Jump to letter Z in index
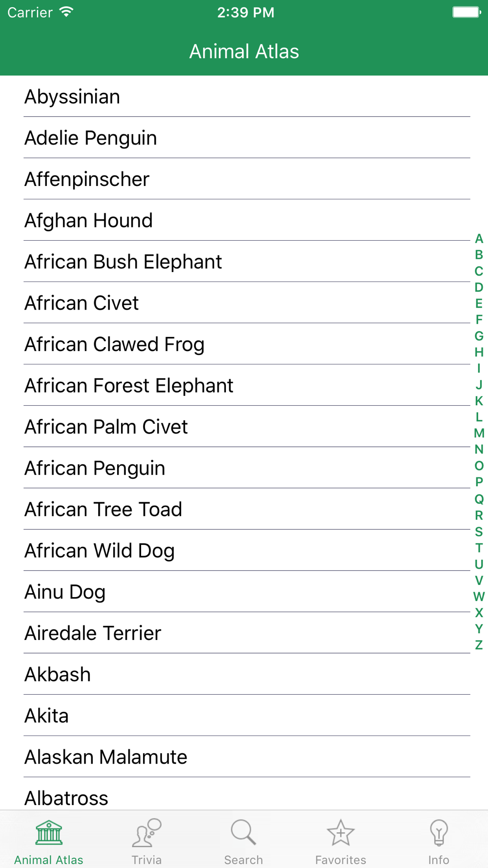488x868 pixels. pyautogui.click(x=479, y=645)
